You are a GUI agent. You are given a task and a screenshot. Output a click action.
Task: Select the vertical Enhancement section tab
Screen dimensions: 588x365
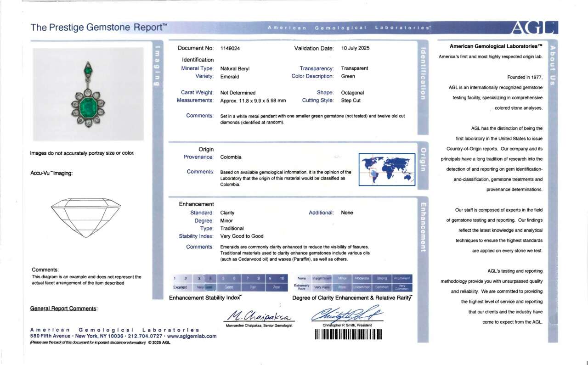pos(423,227)
